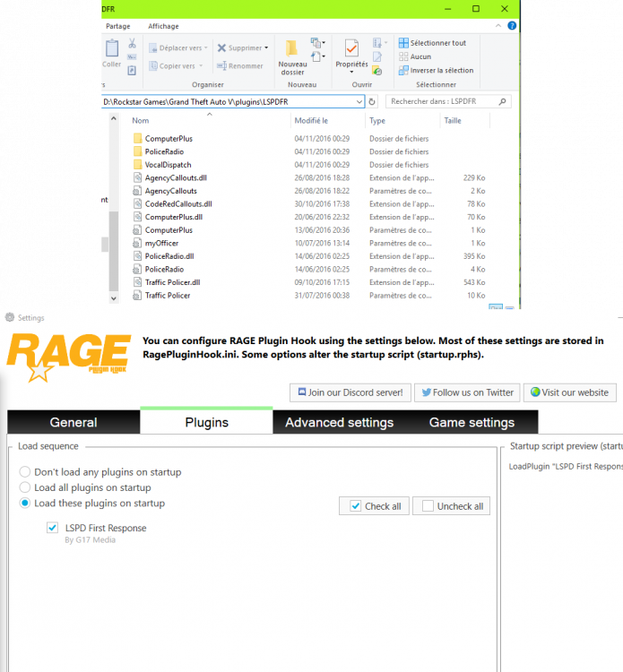This screenshot has width=623, height=672.
Task: Expand the easy access dropdown arrow
Action: tap(324, 56)
